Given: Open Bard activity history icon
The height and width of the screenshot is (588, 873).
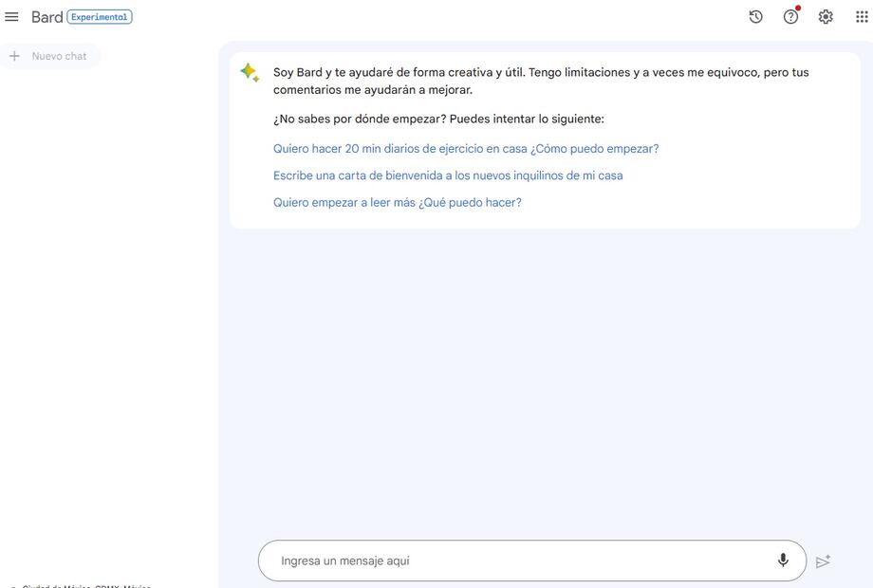Looking at the screenshot, I should (755, 17).
